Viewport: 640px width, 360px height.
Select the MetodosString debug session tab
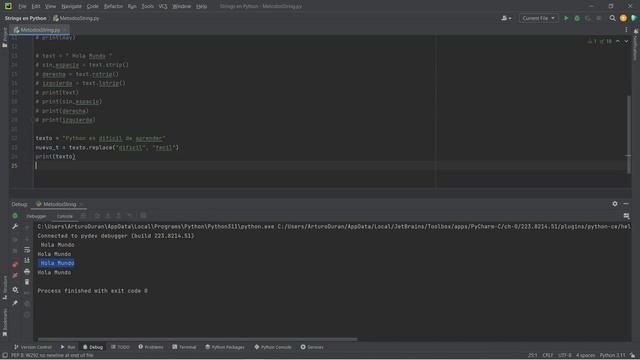(x=60, y=204)
